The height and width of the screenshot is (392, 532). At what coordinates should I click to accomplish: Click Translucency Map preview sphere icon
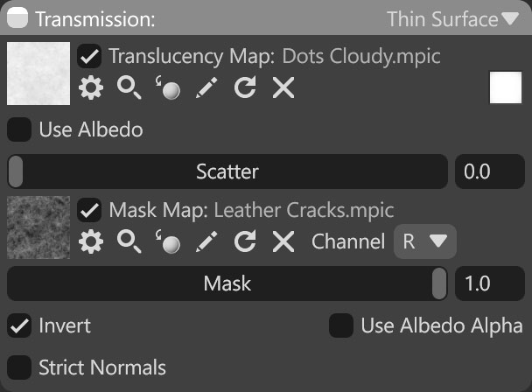click(x=168, y=87)
